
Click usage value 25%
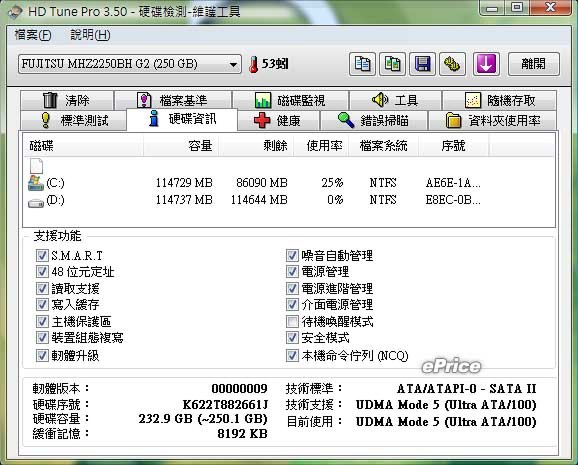tap(332, 183)
